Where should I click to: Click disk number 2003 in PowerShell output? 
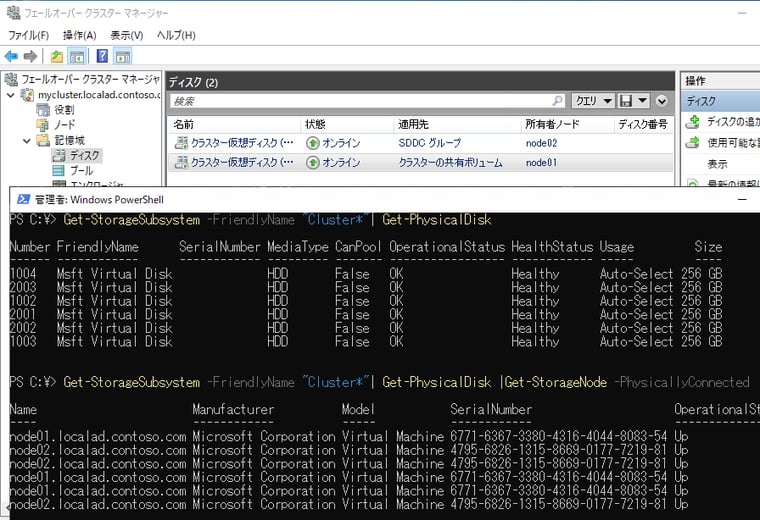click(x=23, y=287)
